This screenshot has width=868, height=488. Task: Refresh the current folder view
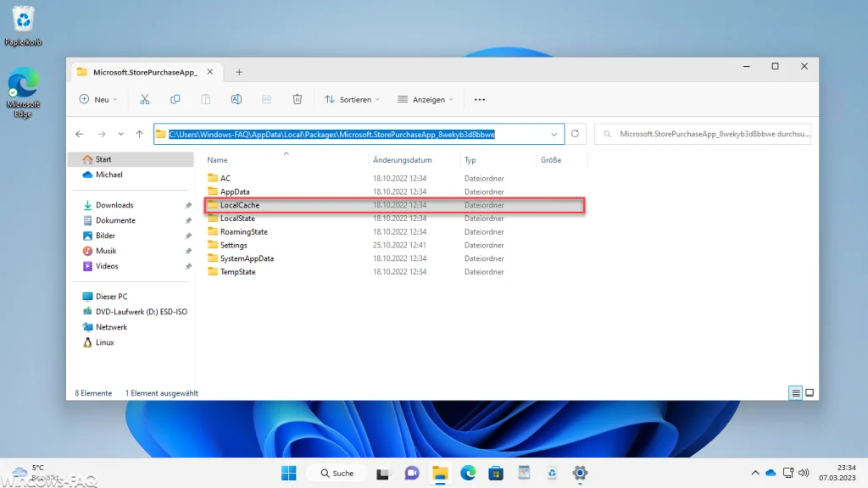pos(576,134)
